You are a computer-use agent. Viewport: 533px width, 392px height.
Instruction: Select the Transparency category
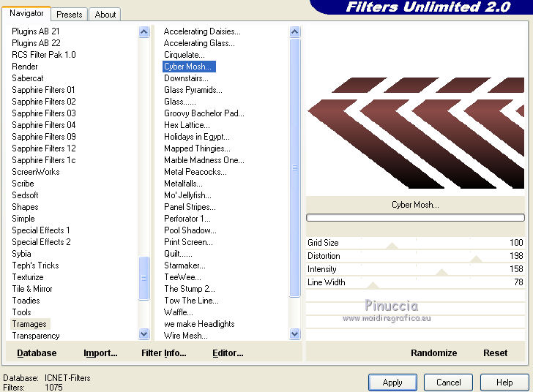click(36, 336)
